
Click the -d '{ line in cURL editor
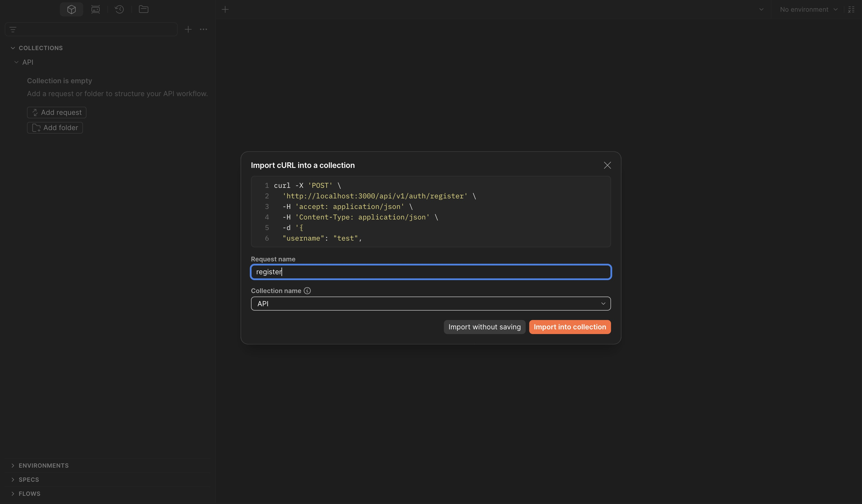tap(293, 228)
